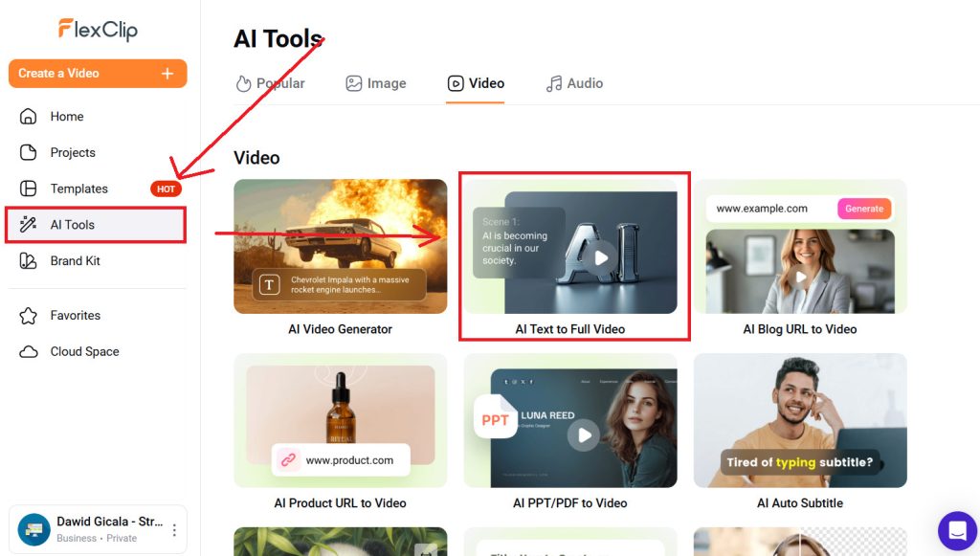
Task: Switch to the Image tab
Action: click(376, 83)
